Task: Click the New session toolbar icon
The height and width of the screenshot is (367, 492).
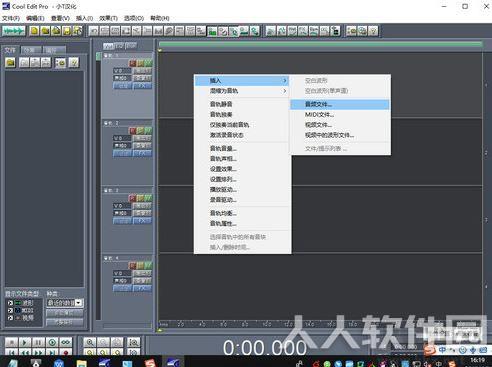Action: pos(34,31)
